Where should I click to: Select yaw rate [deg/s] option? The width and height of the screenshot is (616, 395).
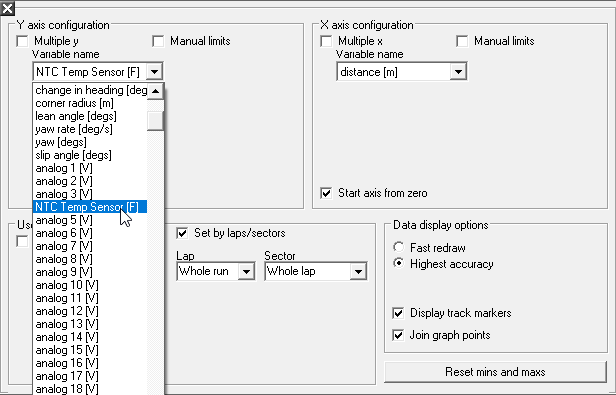(x=90, y=129)
